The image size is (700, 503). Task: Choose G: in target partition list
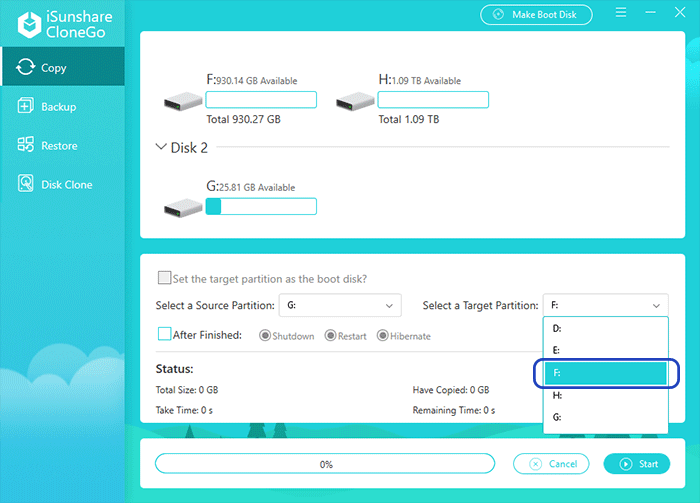605,417
